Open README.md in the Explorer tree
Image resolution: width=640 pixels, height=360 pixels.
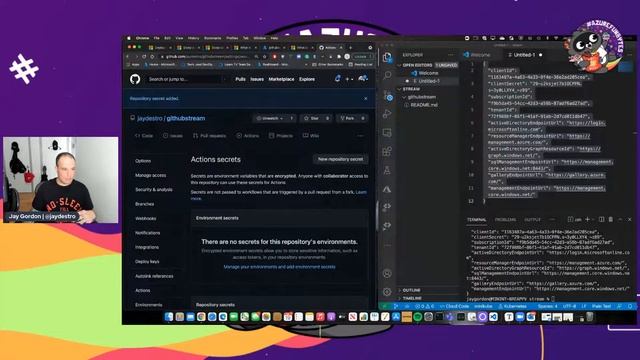pos(424,105)
